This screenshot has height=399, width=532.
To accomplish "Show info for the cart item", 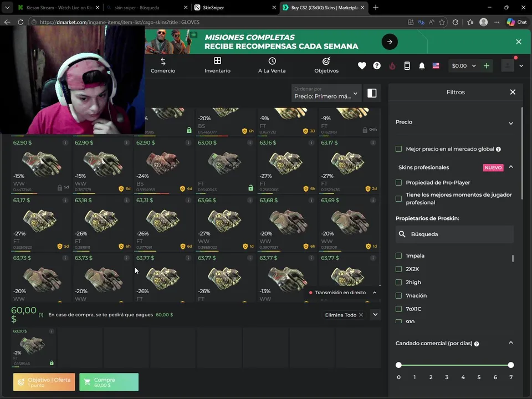I will click(x=51, y=331).
